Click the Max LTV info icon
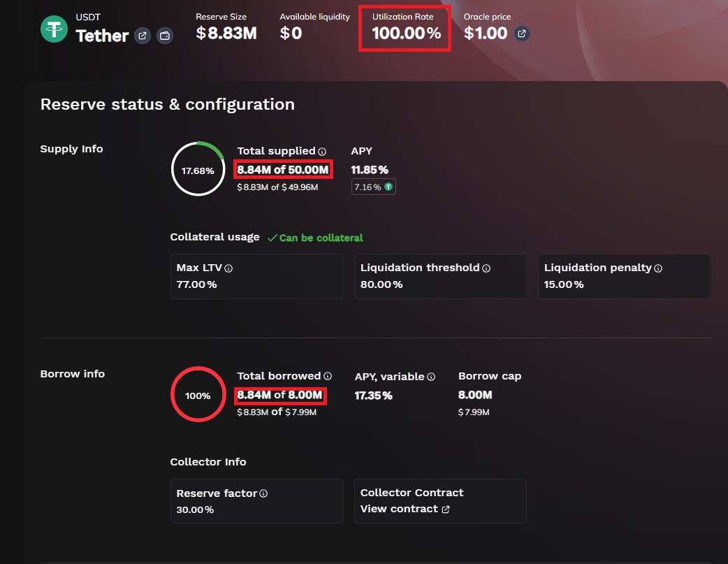This screenshot has height=564, width=728. coord(228,268)
